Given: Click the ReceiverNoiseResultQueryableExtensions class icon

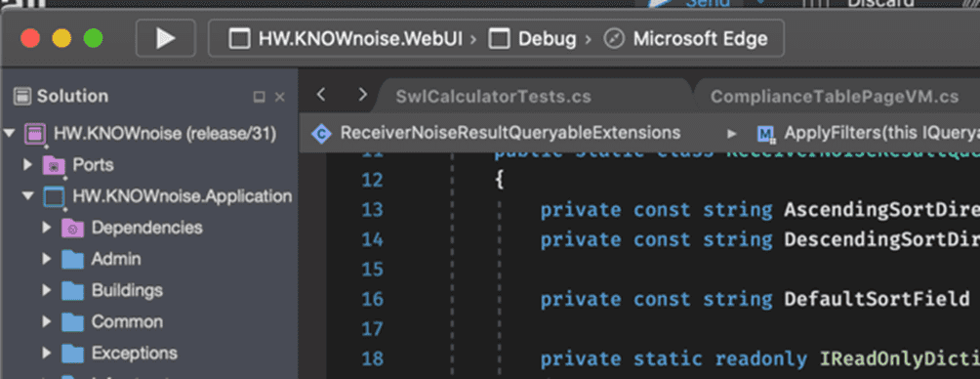Looking at the screenshot, I should (321, 133).
